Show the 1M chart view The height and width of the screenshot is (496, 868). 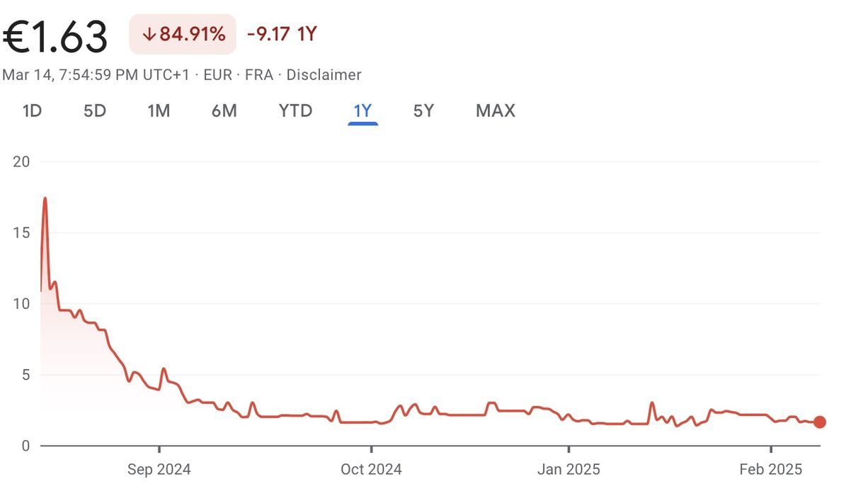pyautogui.click(x=159, y=111)
